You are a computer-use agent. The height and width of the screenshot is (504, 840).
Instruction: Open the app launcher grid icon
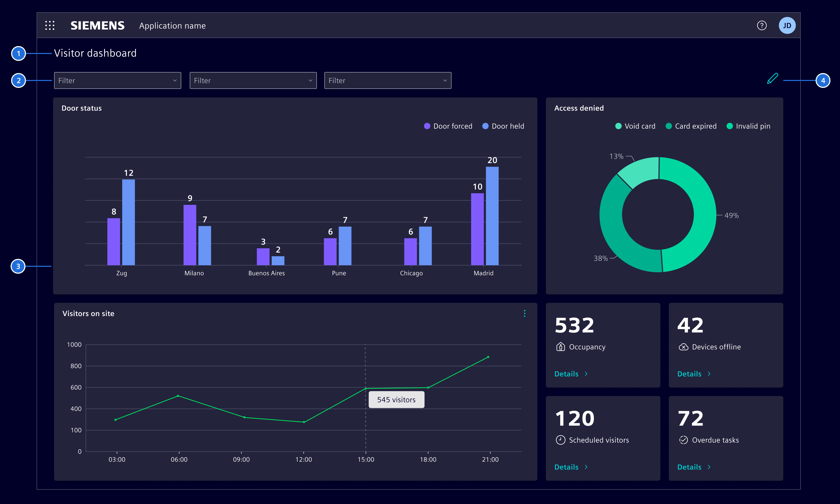pos(50,25)
